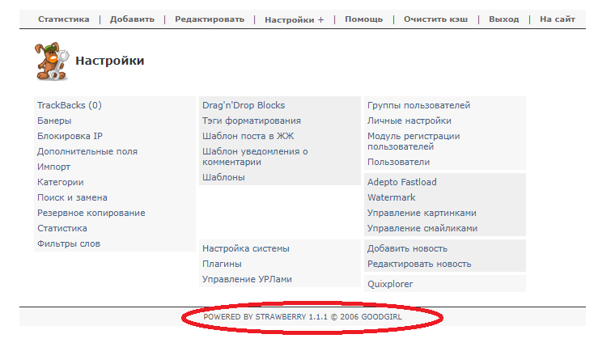This screenshot has height=364, width=615.
Task: Open Управление смайликами link
Action: 422,228
